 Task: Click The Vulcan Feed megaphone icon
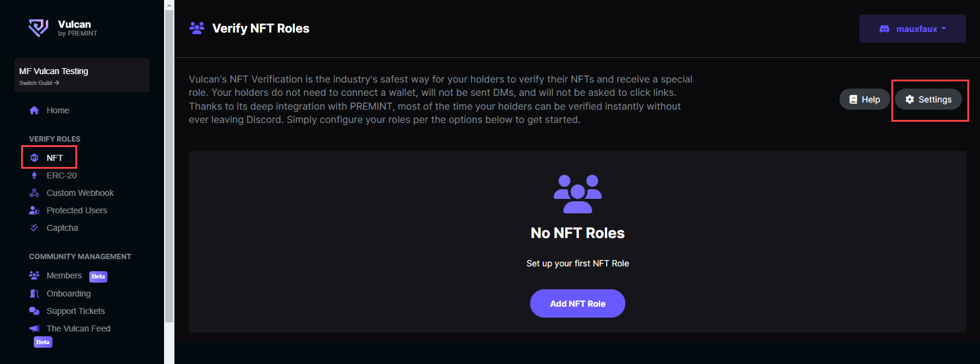coord(34,328)
